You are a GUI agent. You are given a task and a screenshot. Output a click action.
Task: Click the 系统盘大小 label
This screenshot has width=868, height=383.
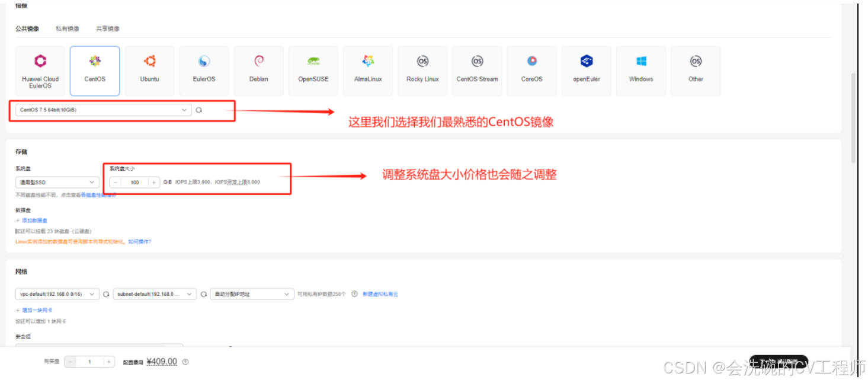122,169
